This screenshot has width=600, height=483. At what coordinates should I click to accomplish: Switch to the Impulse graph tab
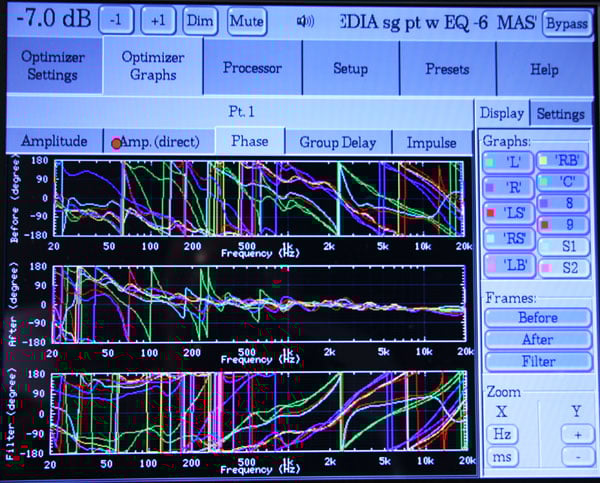pos(431,142)
